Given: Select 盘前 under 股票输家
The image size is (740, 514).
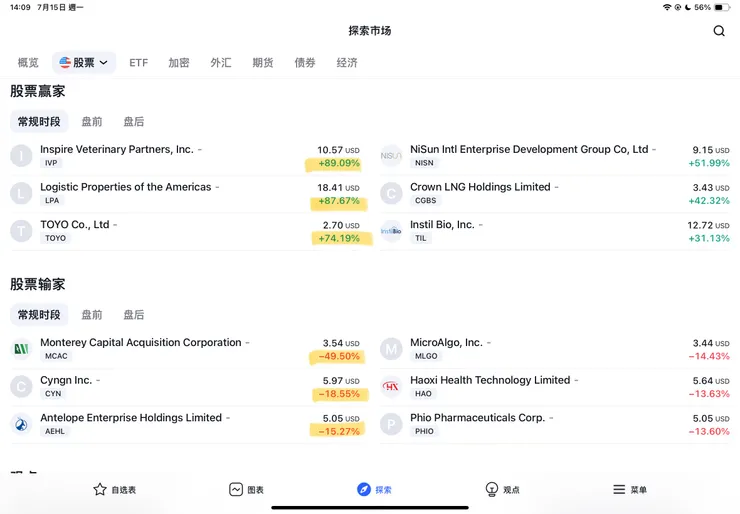Looking at the screenshot, I should (92, 315).
